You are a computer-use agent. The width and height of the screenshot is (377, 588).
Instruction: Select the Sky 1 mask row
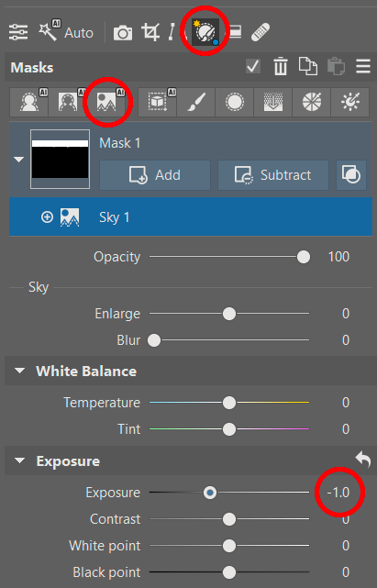[x=191, y=217]
